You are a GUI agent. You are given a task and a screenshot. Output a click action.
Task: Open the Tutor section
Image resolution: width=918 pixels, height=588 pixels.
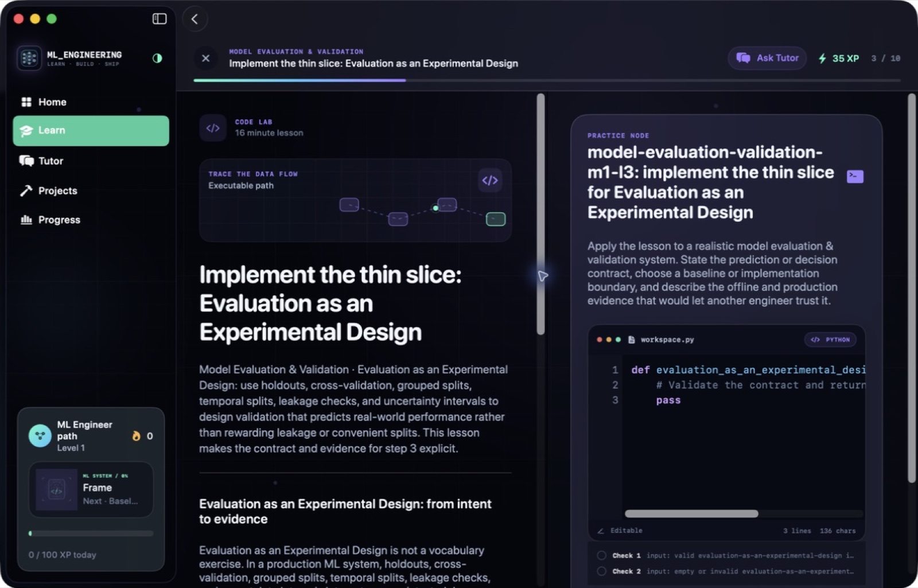coord(91,161)
